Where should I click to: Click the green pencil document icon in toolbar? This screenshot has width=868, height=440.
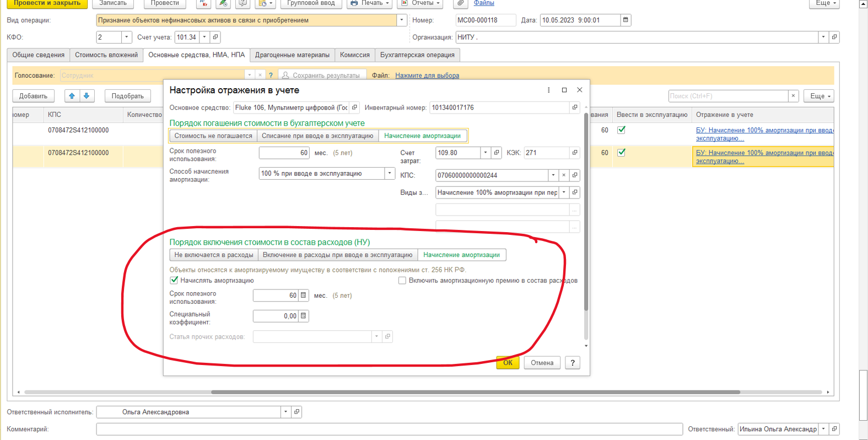click(223, 3)
